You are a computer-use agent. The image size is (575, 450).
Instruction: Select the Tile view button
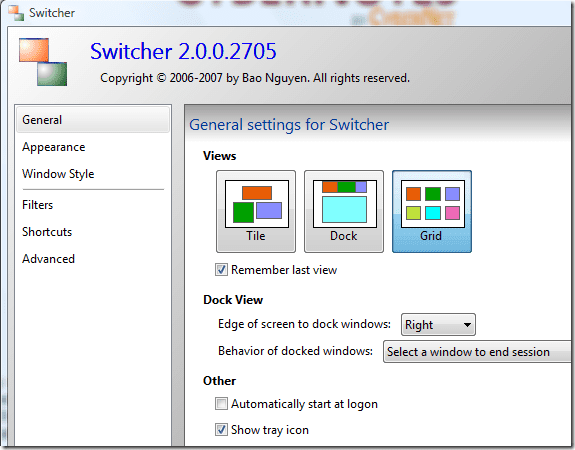click(256, 211)
